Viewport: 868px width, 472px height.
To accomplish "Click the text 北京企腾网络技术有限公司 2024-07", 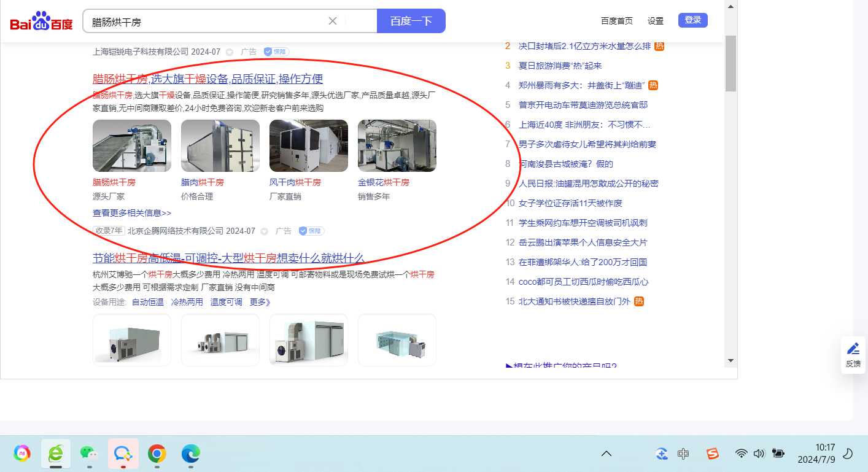I will click(x=192, y=231).
